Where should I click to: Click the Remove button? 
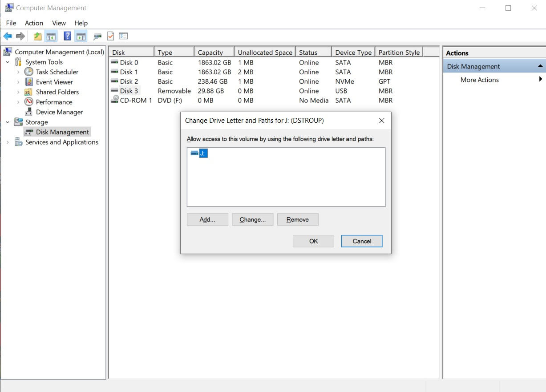(x=298, y=219)
